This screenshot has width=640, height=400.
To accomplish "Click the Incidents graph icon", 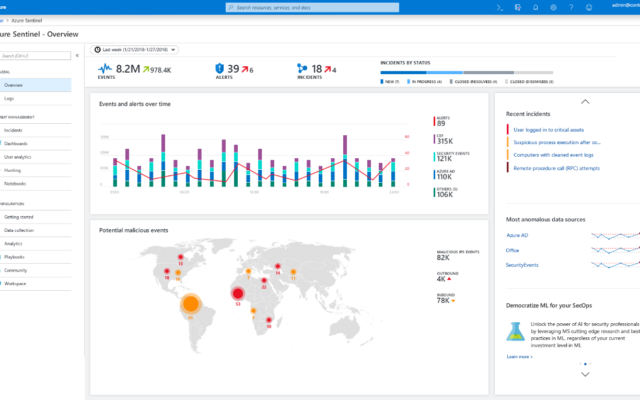I will pos(302,68).
